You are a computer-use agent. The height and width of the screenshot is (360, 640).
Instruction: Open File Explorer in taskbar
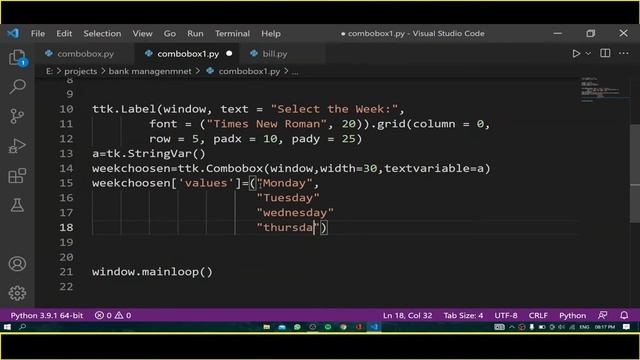point(267,327)
